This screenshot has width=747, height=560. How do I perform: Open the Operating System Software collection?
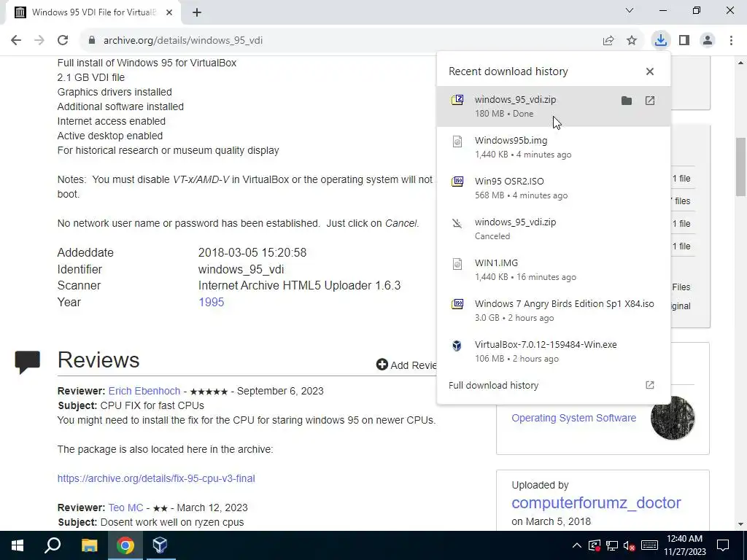click(x=573, y=418)
